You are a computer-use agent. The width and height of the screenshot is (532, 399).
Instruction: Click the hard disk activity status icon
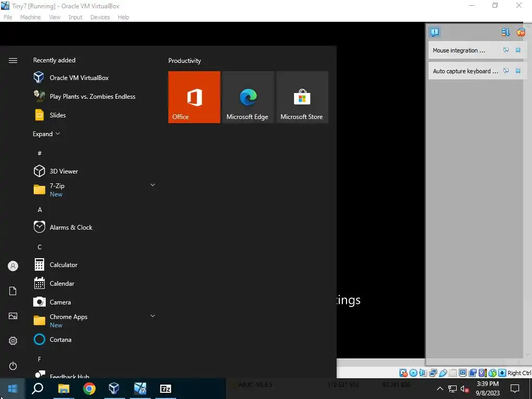403,373
